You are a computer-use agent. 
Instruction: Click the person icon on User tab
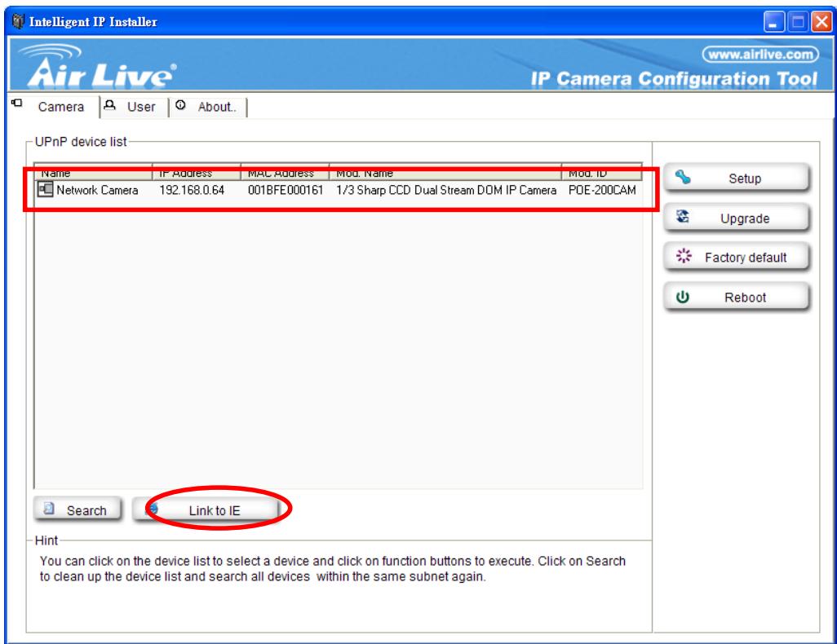[x=110, y=104]
